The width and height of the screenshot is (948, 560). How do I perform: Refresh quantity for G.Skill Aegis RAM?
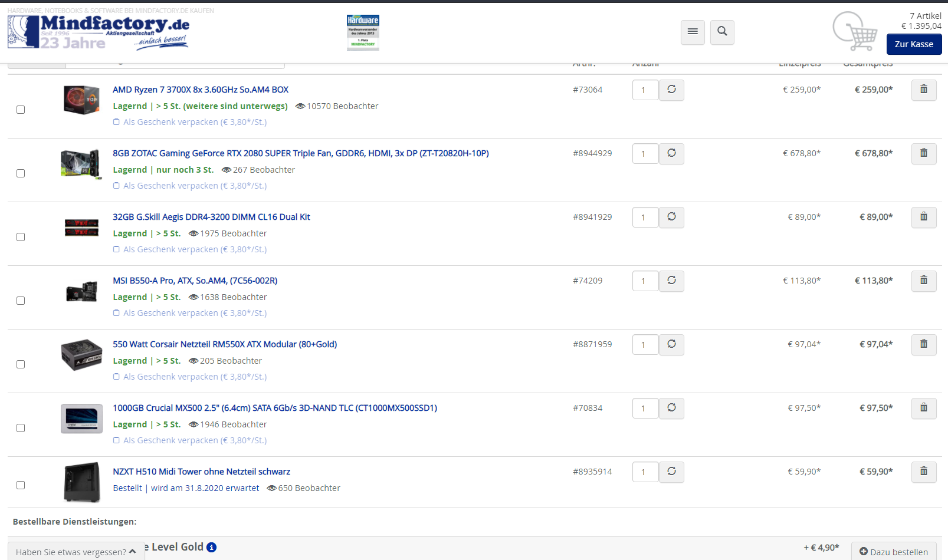coord(671,217)
